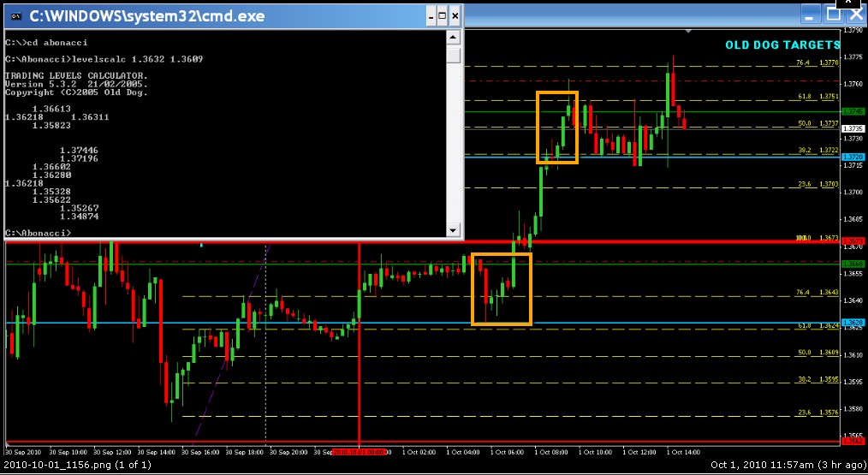The width and height of the screenshot is (868, 475).
Task: Minimize the cmd.exe window
Action: 431,16
